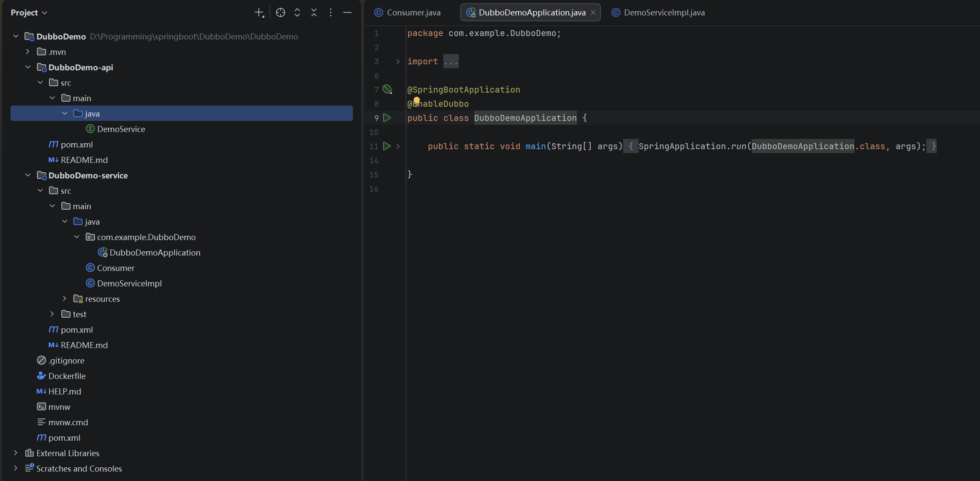Expand the .mvn folder
Viewport: 980px width, 481px height.
(28, 52)
